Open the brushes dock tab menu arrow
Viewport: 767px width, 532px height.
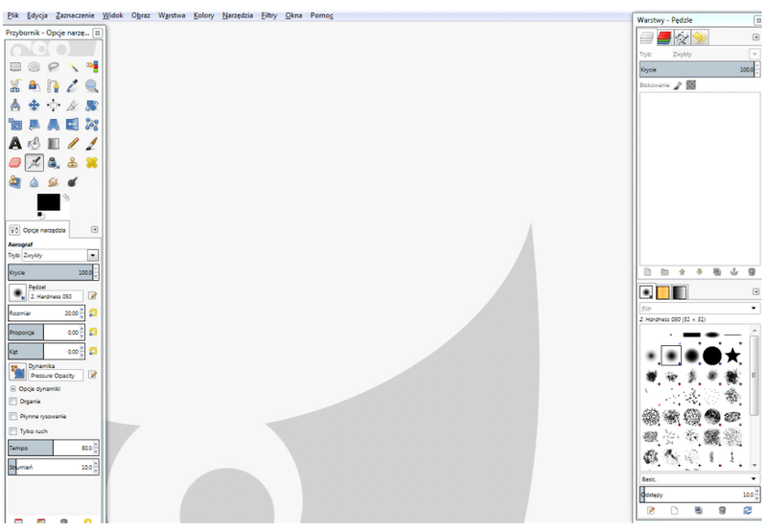pyautogui.click(x=755, y=292)
